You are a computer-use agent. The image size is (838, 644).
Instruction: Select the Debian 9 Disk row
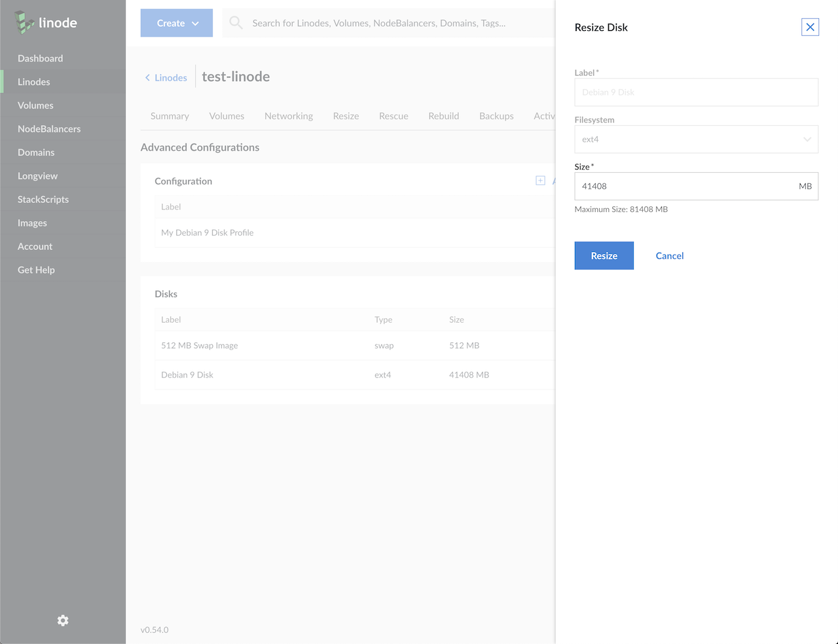(187, 375)
